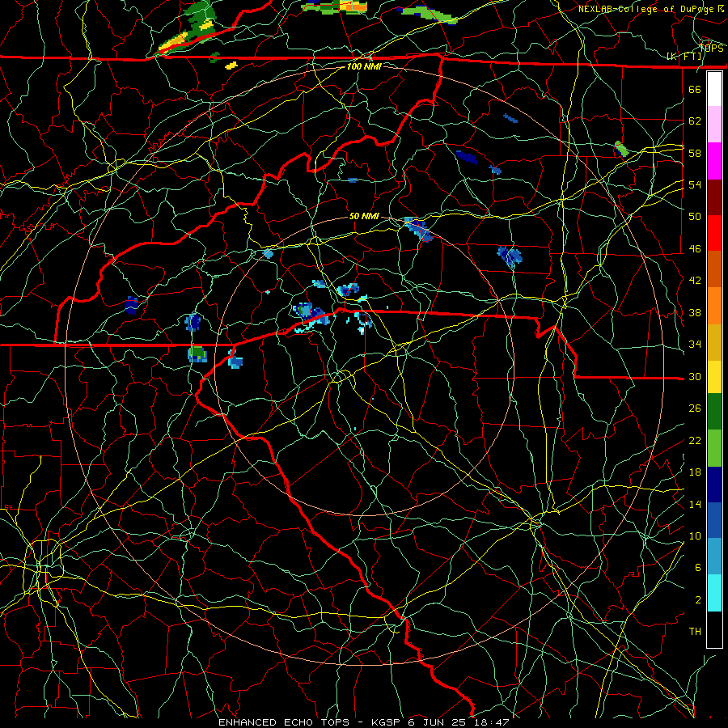Click the cyan band near the scale bottom

[x=714, y=593]
